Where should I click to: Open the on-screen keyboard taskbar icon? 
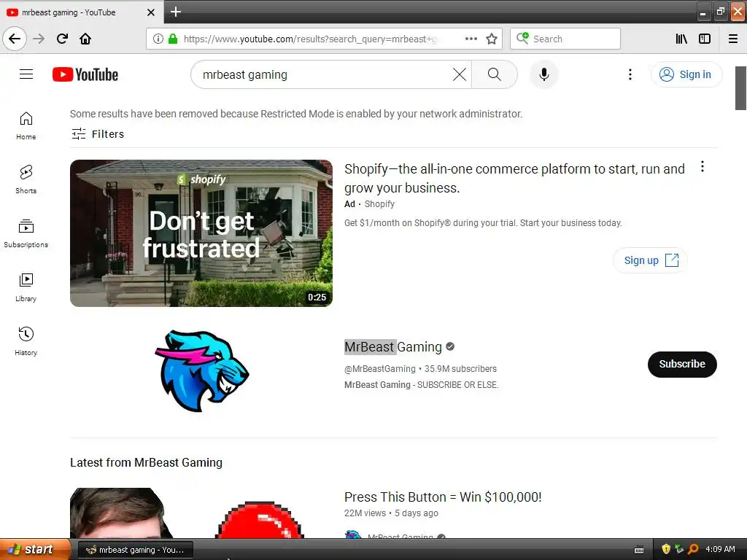(639, 550)
